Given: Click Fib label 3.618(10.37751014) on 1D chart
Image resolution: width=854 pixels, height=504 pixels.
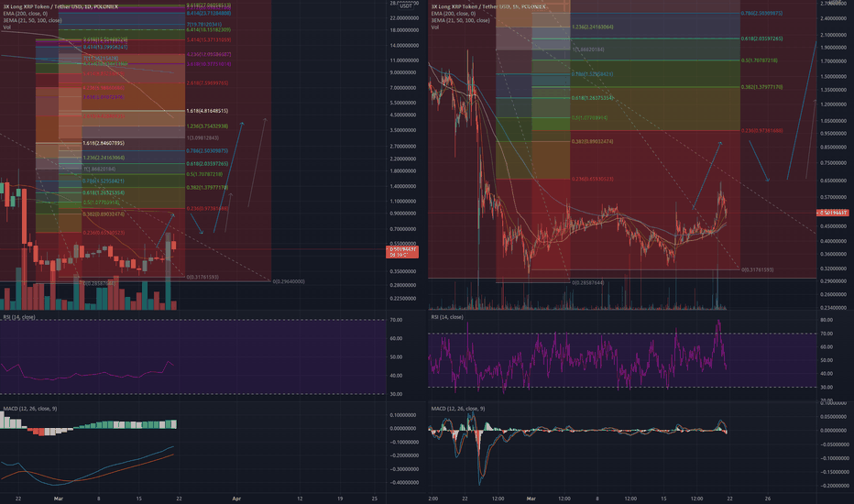Looking at the screenshot, I should 209,64.
